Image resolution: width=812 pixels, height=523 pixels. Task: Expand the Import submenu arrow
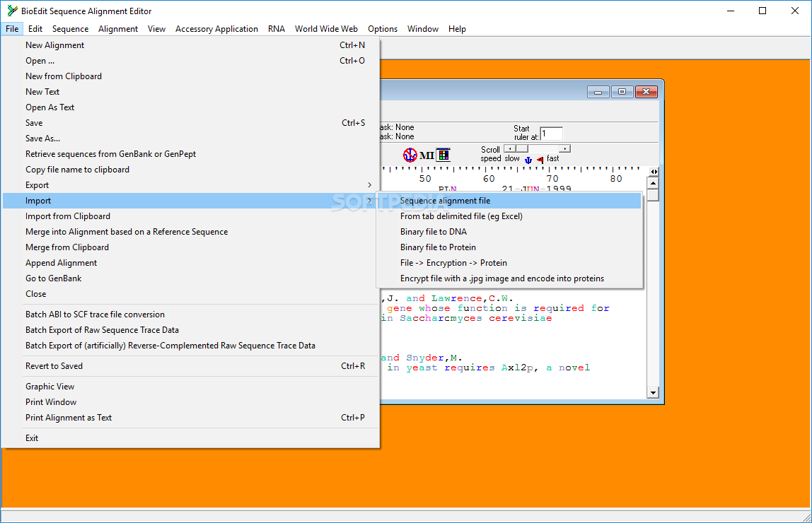click(x=369, y=201)
